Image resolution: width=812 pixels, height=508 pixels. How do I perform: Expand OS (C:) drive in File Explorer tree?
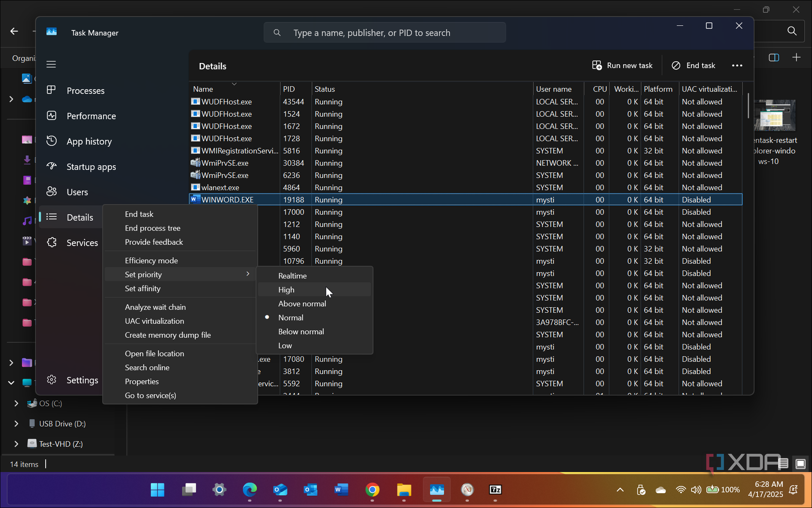pyautogui.click(x=16, y=403)
